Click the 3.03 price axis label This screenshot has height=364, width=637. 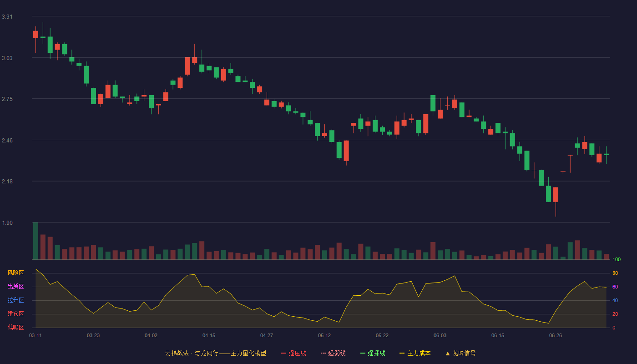[x=7, y=58]
